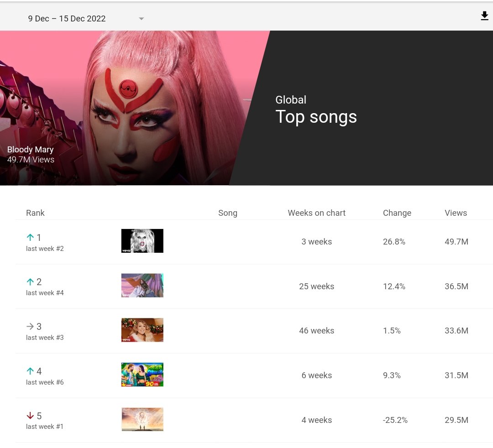Click the red down arrow at rank 5
This screenshot has height=448, width=493.
pyautogui.click(x=30, y=416)
